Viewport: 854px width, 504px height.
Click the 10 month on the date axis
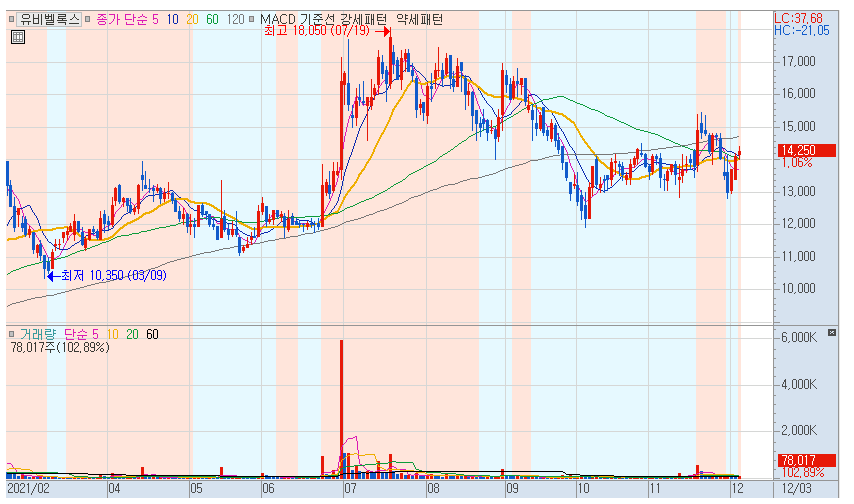pyautogui.click(x=583, y=488)
